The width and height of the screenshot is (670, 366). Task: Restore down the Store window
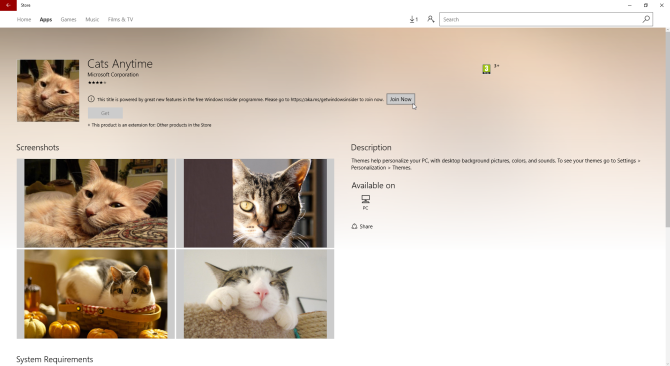pos(646,5)
